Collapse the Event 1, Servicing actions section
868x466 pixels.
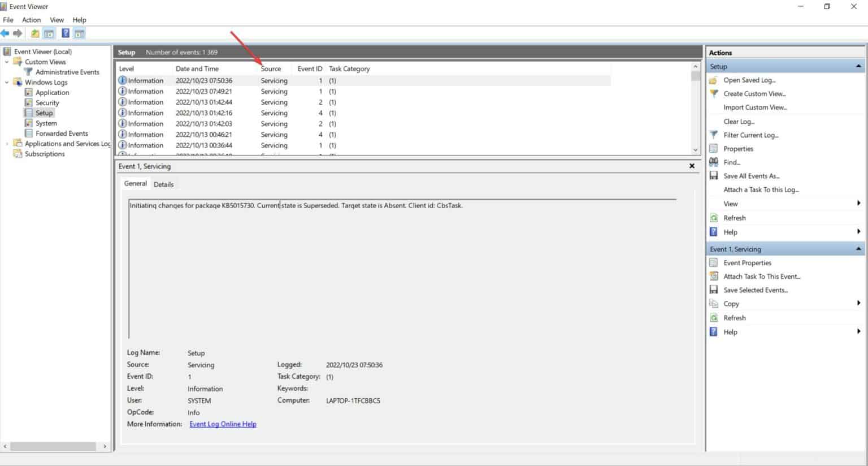click(x=858, y=248)
